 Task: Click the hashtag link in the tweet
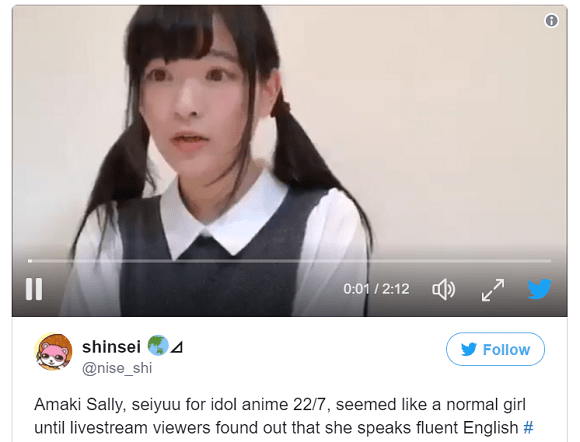(528, 428)
